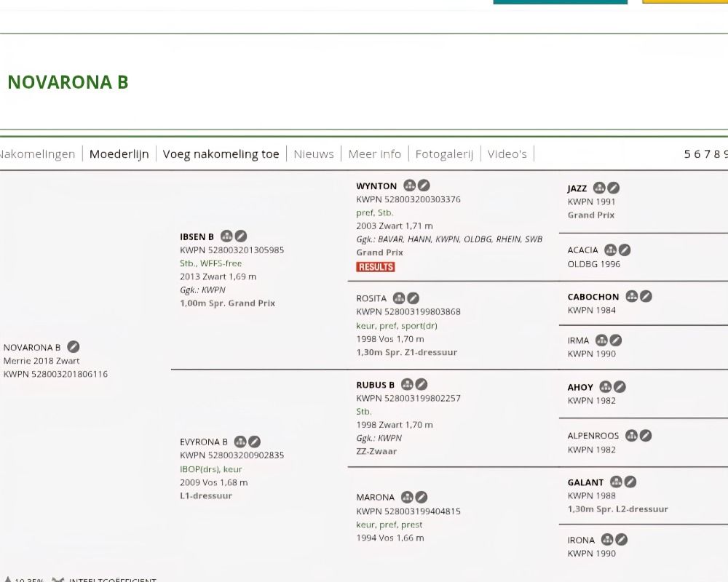Open pedigree icon next to MARONA
The width and height of the screenshot is (728, 582).
407,497
